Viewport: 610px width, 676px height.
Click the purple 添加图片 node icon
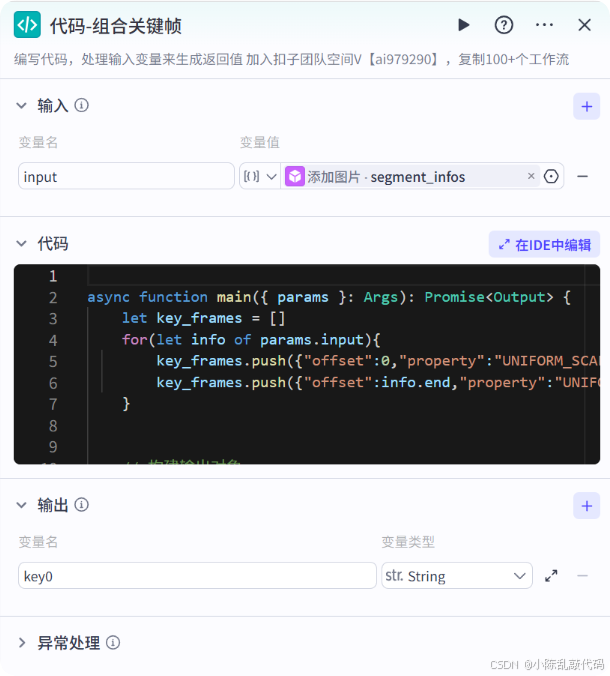click(x=295, y=176)
